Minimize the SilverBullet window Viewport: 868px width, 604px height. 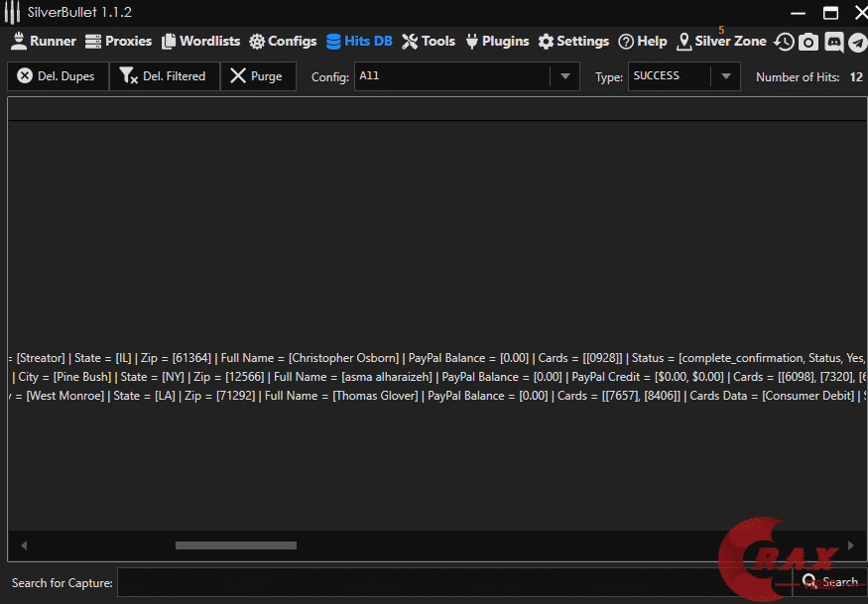[798, 13]
